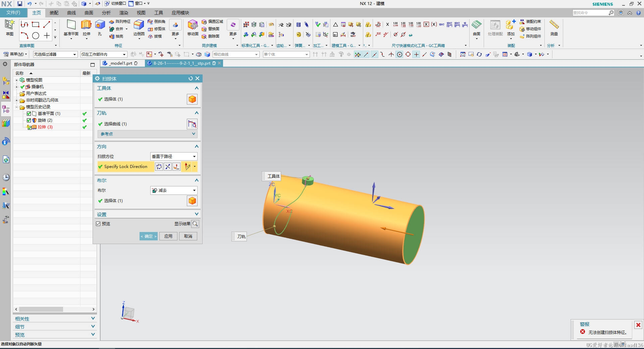Expand the 参考点 section
Screen dimensions: 644x349
pyautogui.click(x=148, y=134)
